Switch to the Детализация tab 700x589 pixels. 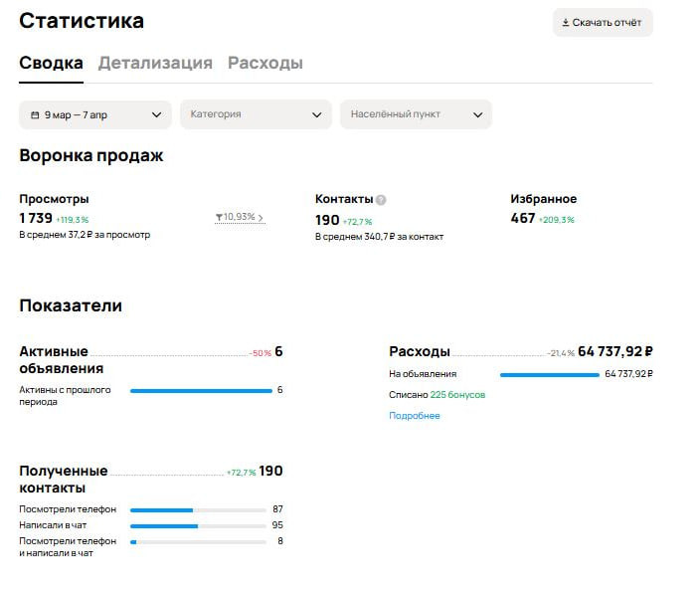pyautogui.click(x=155, y=63)
